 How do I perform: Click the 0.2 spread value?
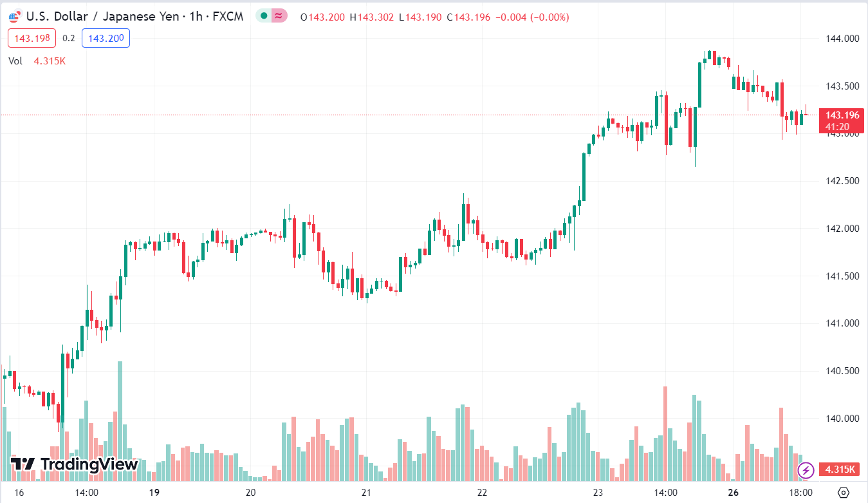[x=69, y=39]
